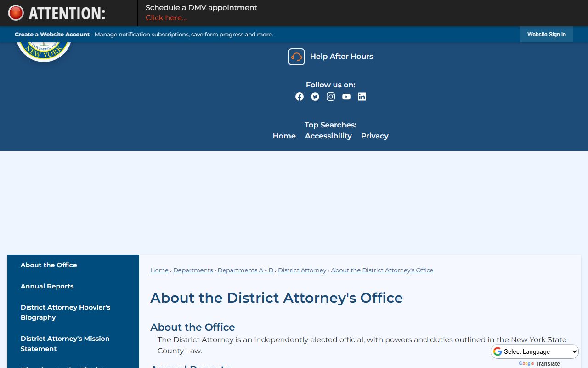This screenshot has height=368, width=588.
Task: Open the LinkedIn social icon
Action: pyautogui.click(x=362, y=97)
